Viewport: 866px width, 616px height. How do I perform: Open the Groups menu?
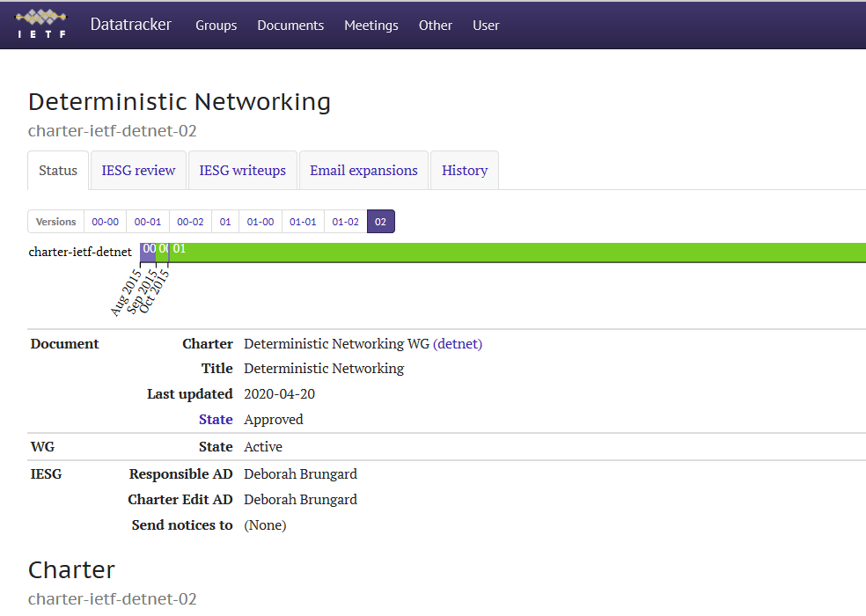pyautogui.click(x=216, y=26)
